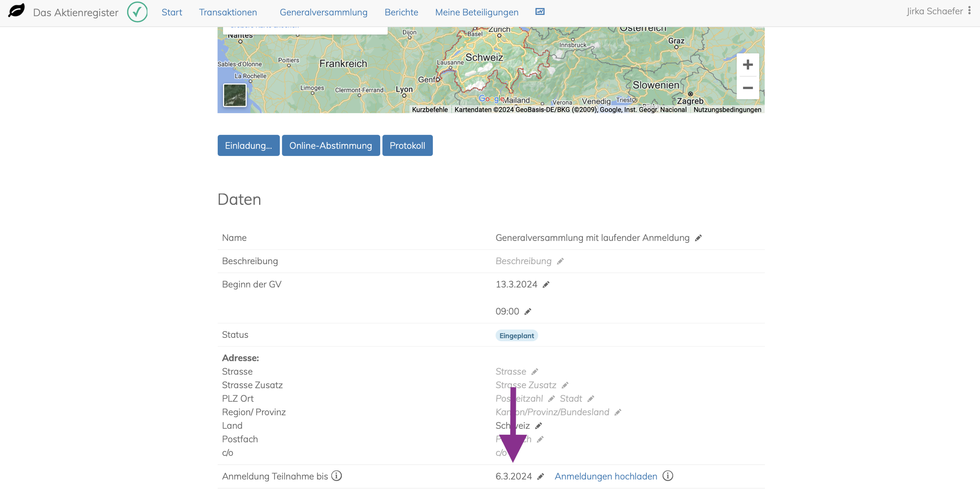Screen dimensions: 980x502
Task: Open Berichte in the navigation bar
Action: (x=401, y=12)
